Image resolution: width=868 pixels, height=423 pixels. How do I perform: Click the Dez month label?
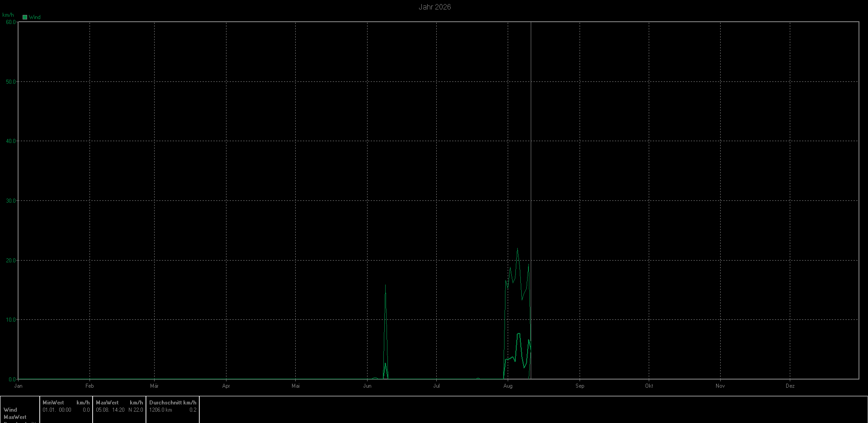pyautogui.click(x=790, y=386)
